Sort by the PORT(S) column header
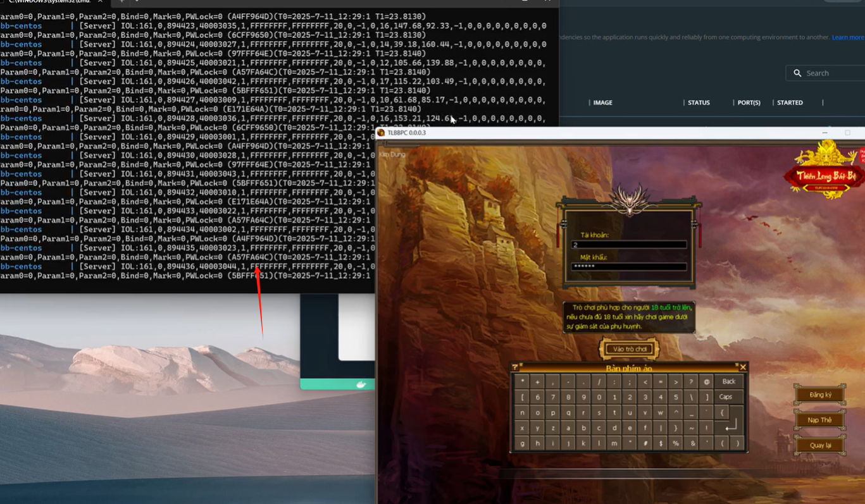Image resolution: width=865 pixels, height=504 pixels. 749,102
